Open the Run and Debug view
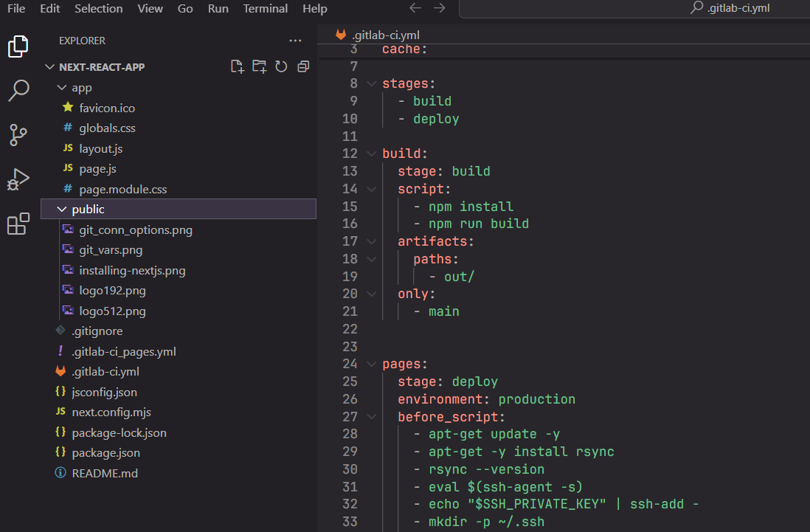Screen dimensions: 810x532 coord(18,179)
